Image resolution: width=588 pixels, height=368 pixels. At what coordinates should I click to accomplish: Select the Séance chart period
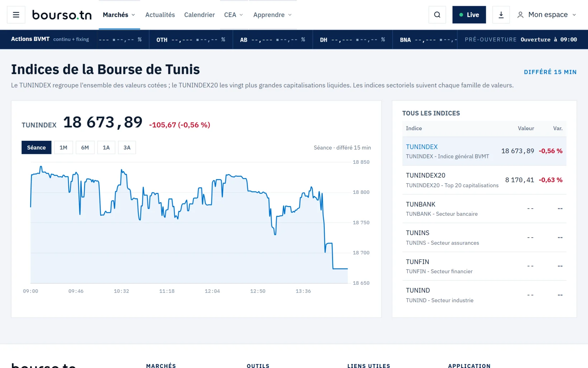[x=36, y=148]
